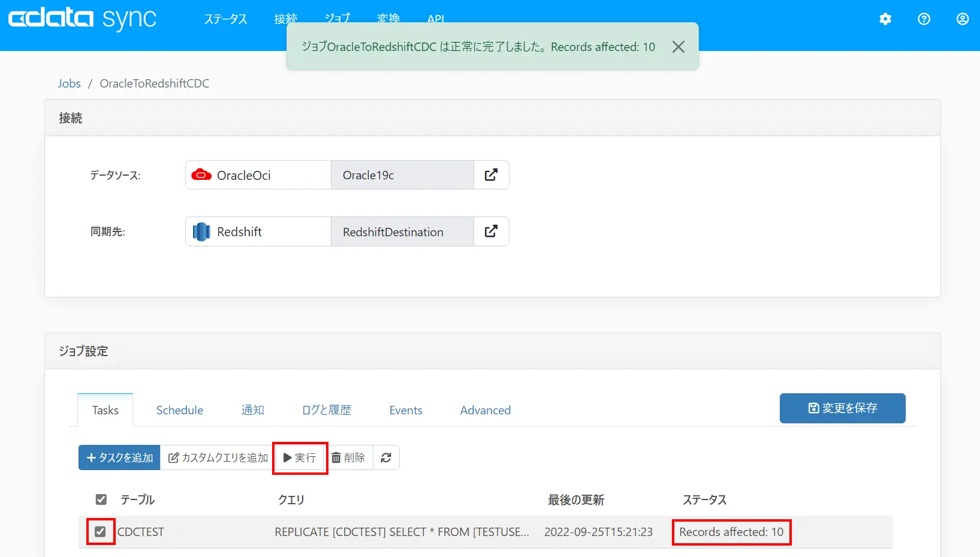980x557 pixels.
Task: Click the 最後の更新 column header
Action: pyautogui.click(x=576, y=499)
